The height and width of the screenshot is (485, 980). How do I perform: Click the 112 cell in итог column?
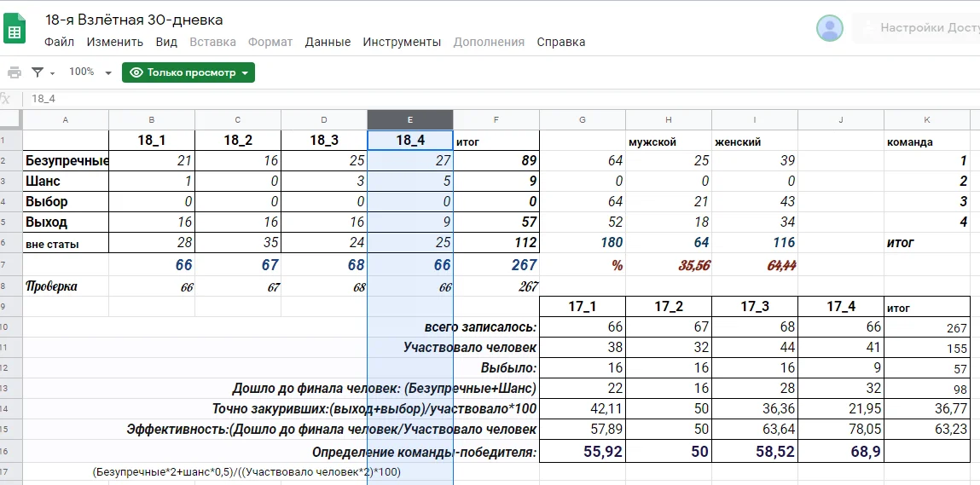click(x=496, y=243)
